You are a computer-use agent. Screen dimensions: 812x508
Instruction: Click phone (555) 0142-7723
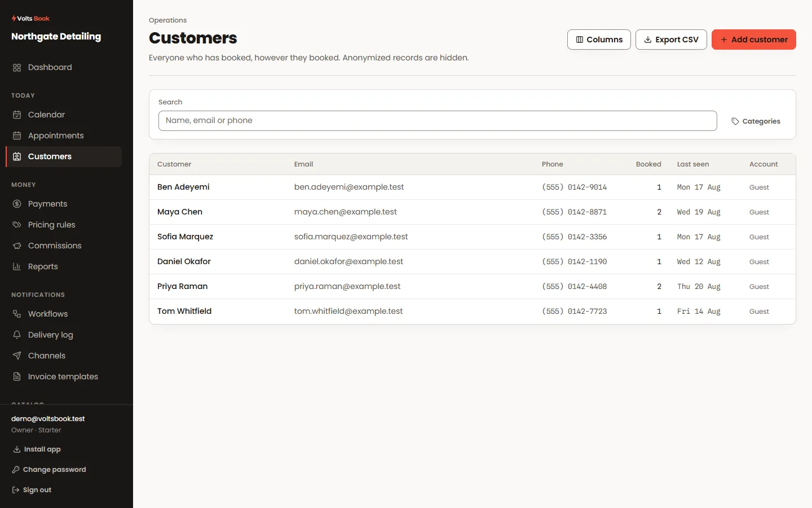click(x=575, y=312)
